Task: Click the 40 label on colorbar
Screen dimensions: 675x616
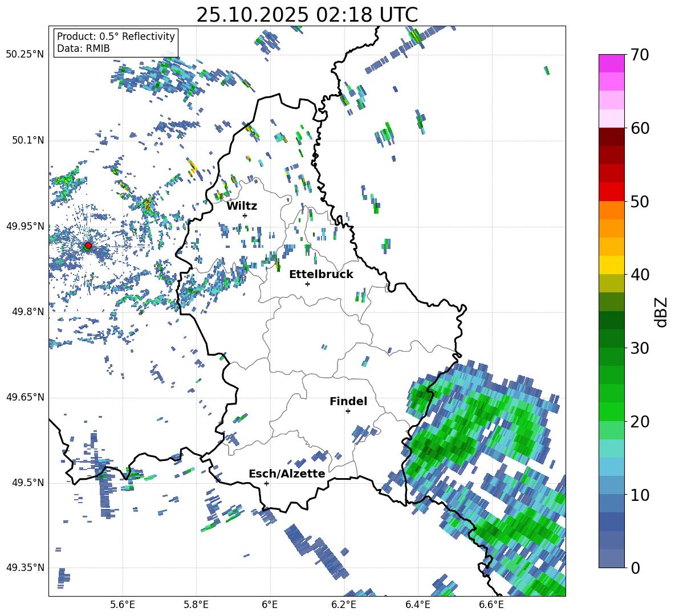Action: [639, 275]
